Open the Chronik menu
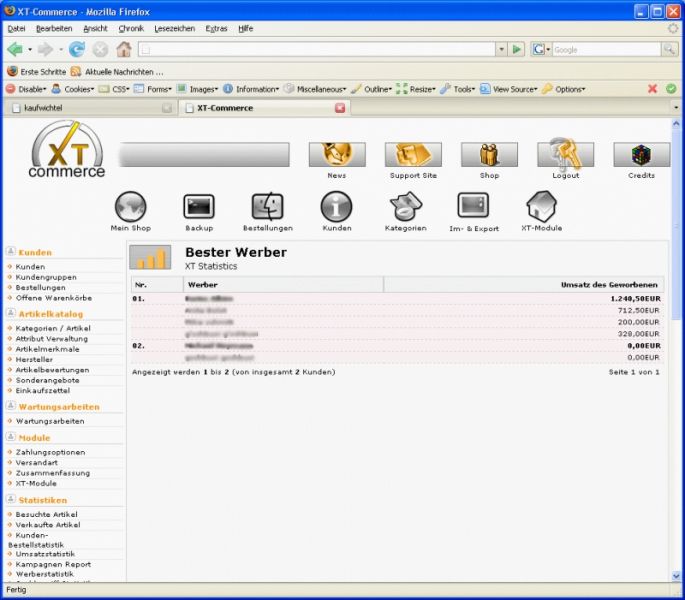This screenshot has width=685, height=600. click(x=131, y=28)
